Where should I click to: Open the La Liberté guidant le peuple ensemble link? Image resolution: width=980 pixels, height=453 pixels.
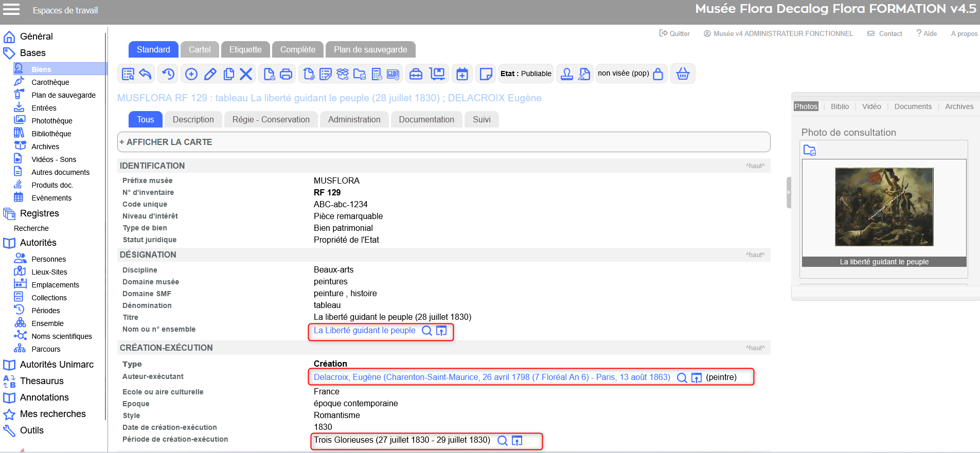tap(364, 331)
